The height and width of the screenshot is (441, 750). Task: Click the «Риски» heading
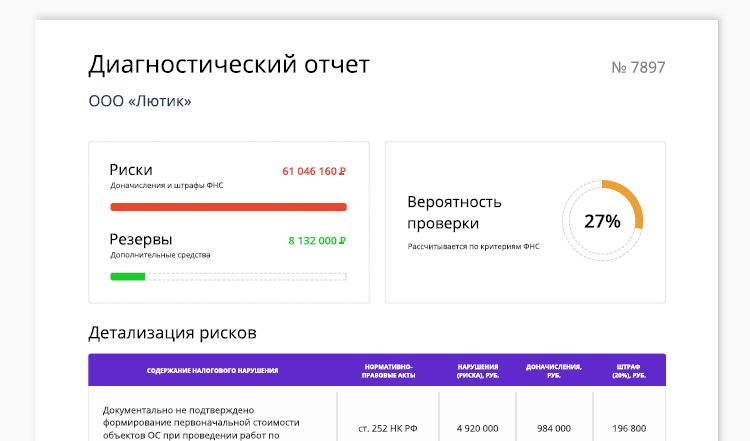point(131,170)
